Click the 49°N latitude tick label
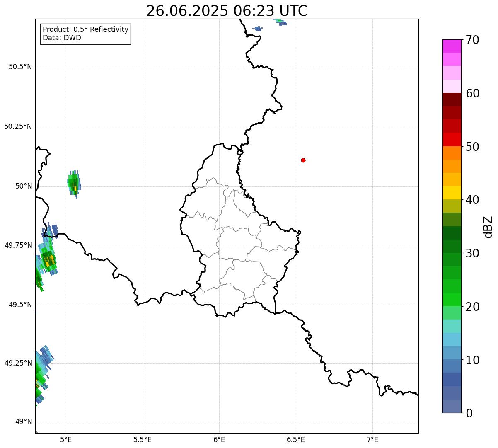Viewport: 498px width, 448px height. pyautogui.click(x=24, y=422)
